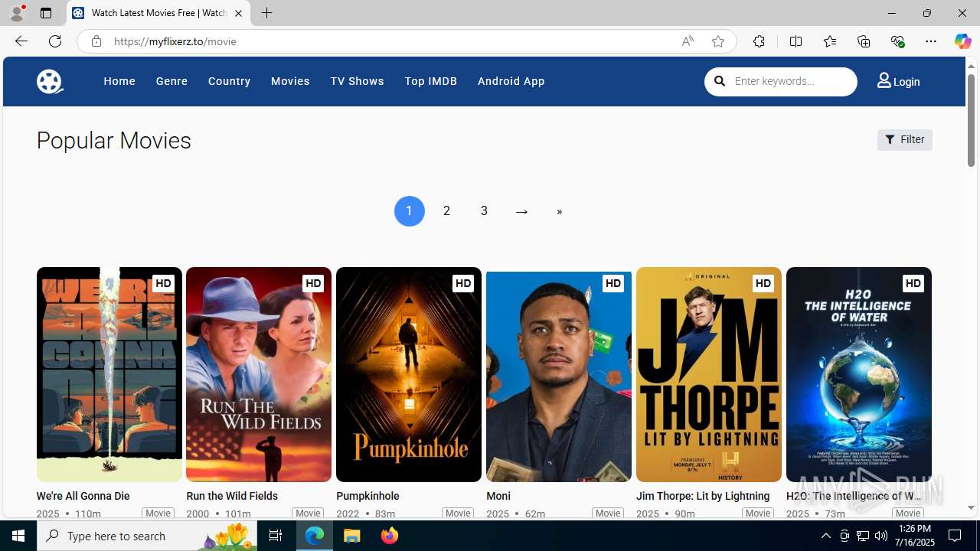Close the Watch Latest Movies tab
Screen dimensions: 980x551
[x=238, y=13]
